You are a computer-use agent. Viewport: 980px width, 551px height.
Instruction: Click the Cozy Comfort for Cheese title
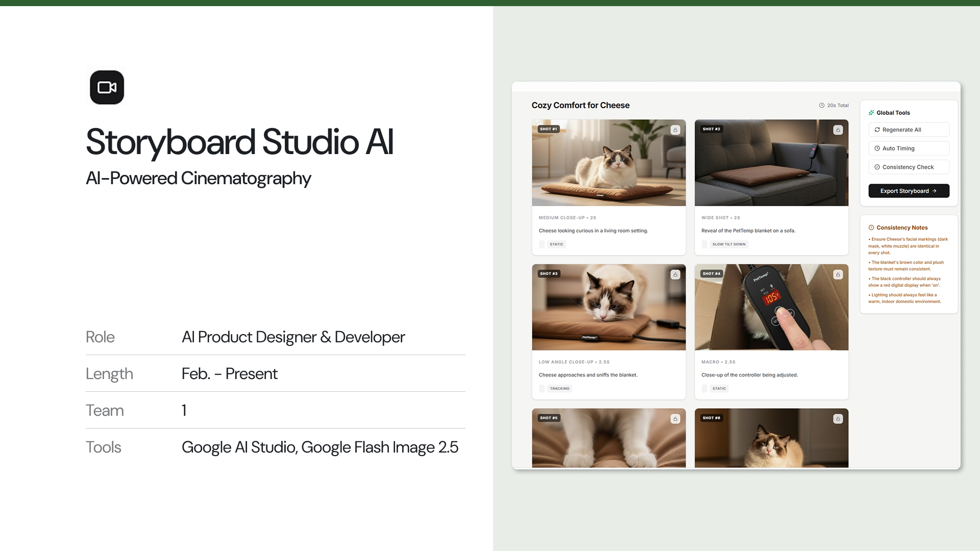(x=580, y=105)
